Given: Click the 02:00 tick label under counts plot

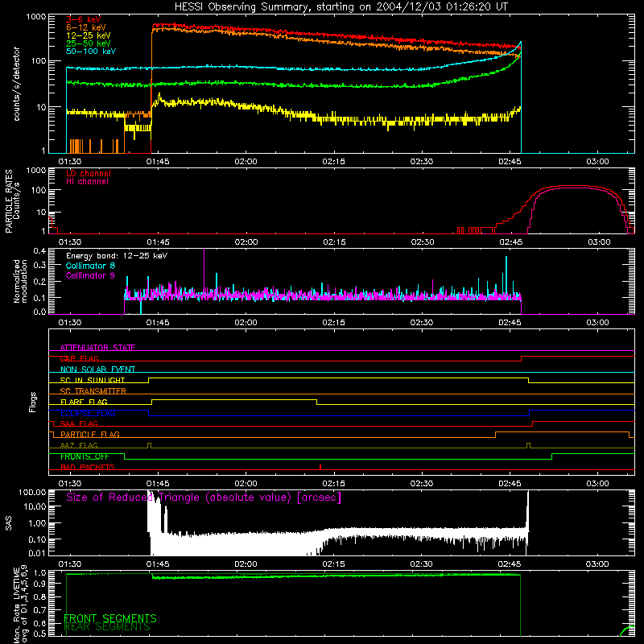Looking at the screenshot, I should tap(246, 162).
